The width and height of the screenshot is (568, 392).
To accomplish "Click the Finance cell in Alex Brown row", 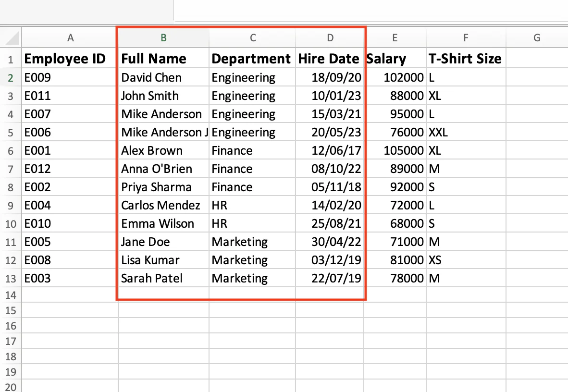I will pos(252,150).
